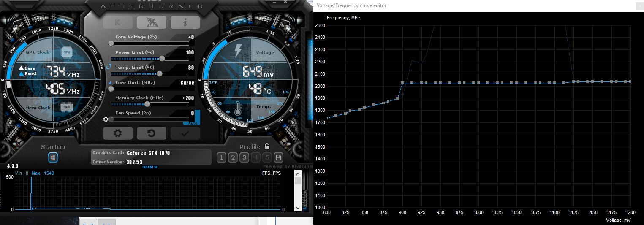Click the 649 mV voltage readout
The width and height of the screenshot is (644, 225).
258,72
